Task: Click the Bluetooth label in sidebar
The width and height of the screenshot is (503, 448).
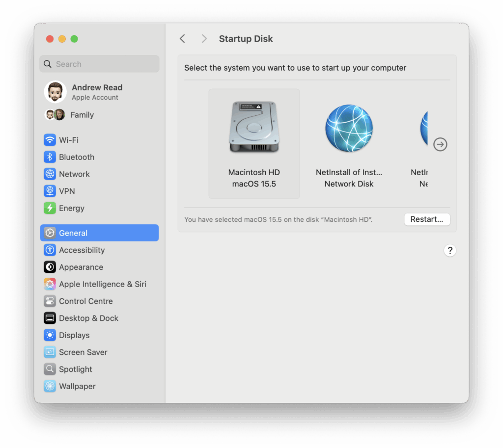Action: (x=77, y=157)
